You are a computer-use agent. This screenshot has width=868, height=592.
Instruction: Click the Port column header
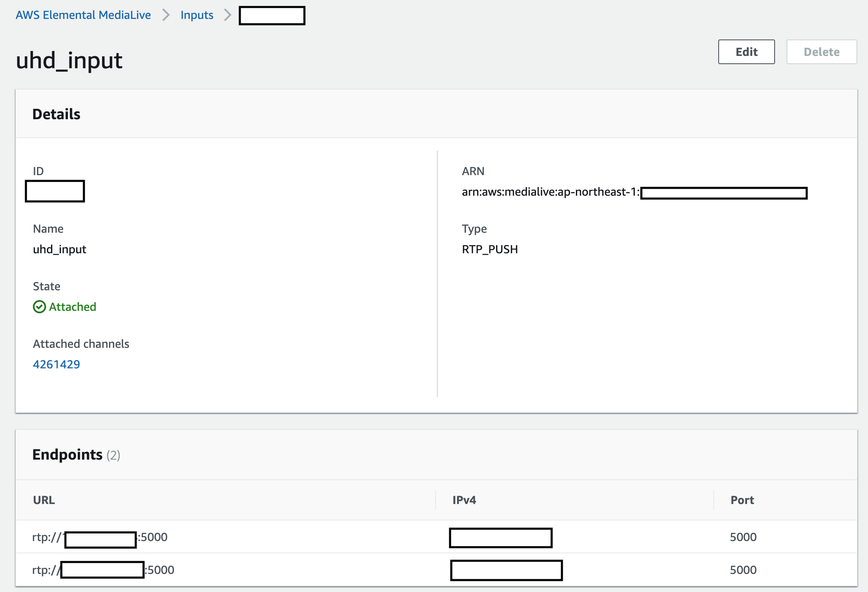click(x=742, y=500)
